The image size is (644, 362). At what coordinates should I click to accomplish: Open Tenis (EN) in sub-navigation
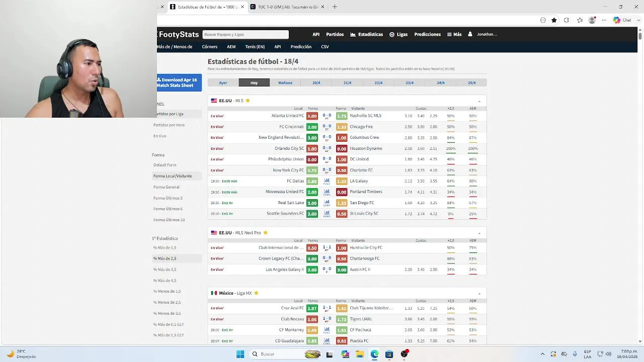tap(255, 47)
